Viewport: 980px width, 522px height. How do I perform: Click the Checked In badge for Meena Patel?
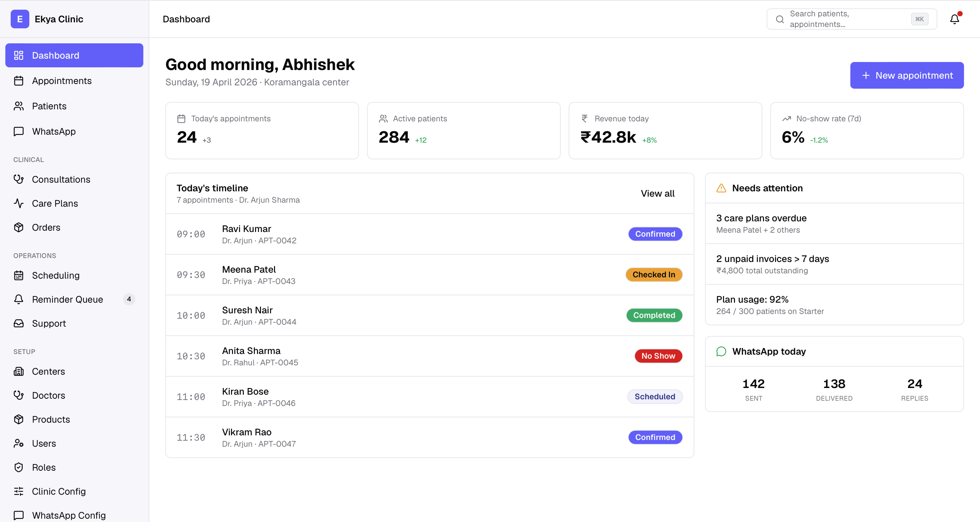[654, 274]
